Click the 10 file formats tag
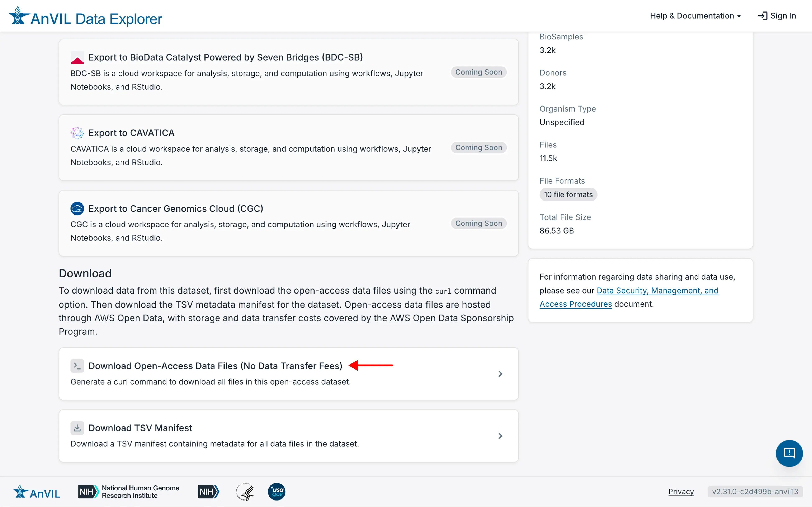The height and width of the screenshot is (507, 812). pyautogui.click(x=568, y=194)
